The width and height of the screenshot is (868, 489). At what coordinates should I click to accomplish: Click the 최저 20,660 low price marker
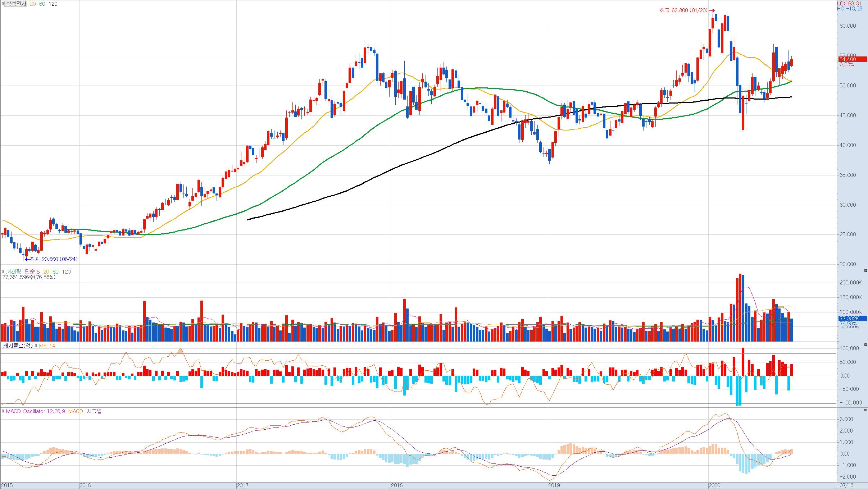[53, 259]
